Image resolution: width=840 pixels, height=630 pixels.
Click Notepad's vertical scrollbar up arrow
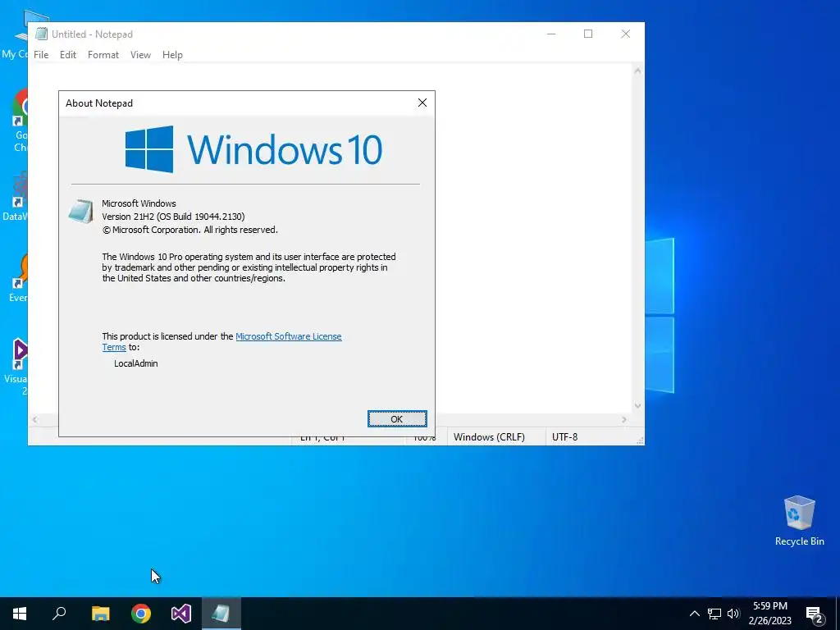(x=637, y=71)
